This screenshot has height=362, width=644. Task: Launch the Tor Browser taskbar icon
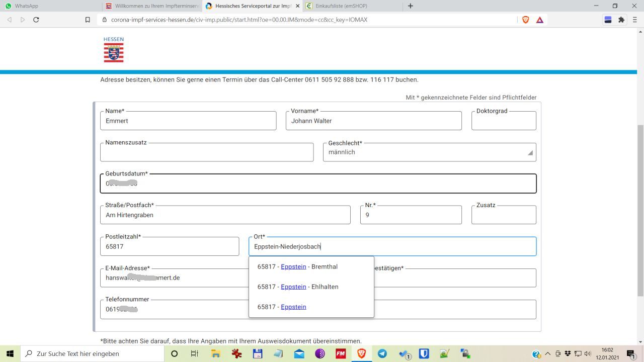pyautogui.click(x=320, y=353)
